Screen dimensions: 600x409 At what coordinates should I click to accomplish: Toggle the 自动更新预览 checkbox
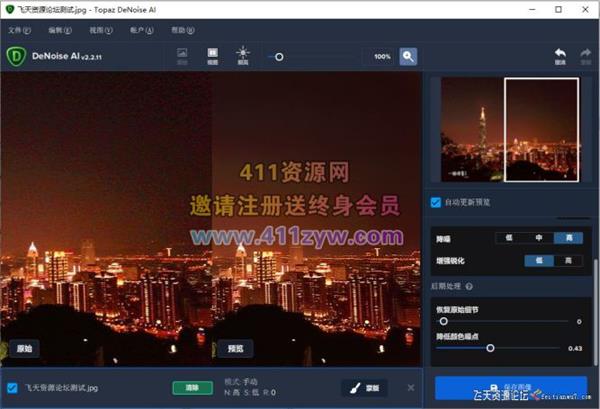[435, 202]
